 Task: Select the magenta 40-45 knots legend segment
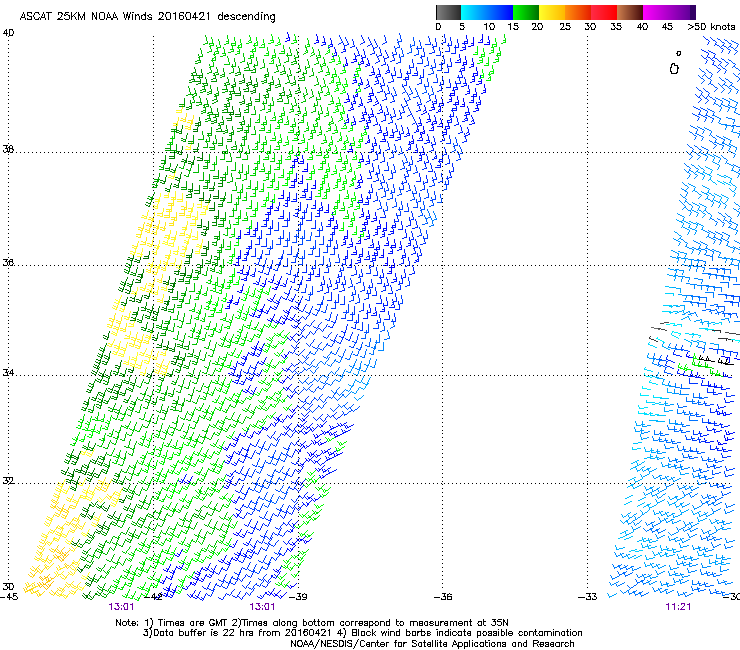click(x=656, y=12)
